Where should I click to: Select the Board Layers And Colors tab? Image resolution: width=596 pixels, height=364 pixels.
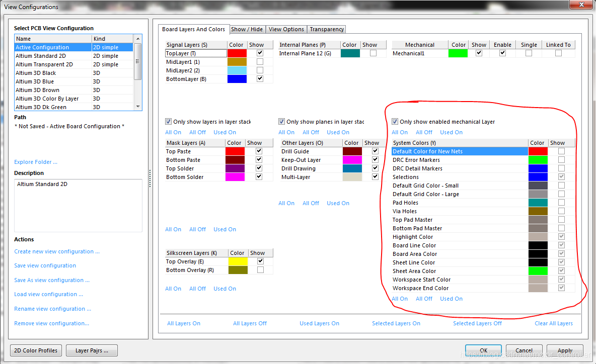(x=193, y=29)
